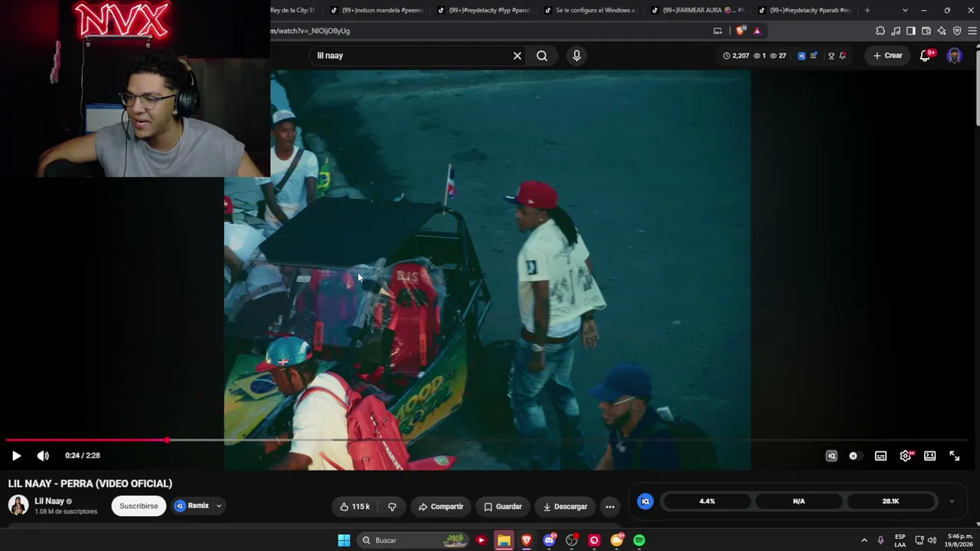Click the Brave Shields lion icon

pyautogui.click(x=740, y=31)
